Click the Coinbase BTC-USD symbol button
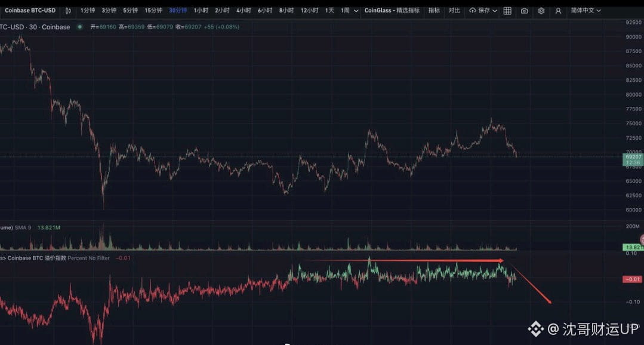The height and width of the screenshot is (345, 644). [30, 11]
